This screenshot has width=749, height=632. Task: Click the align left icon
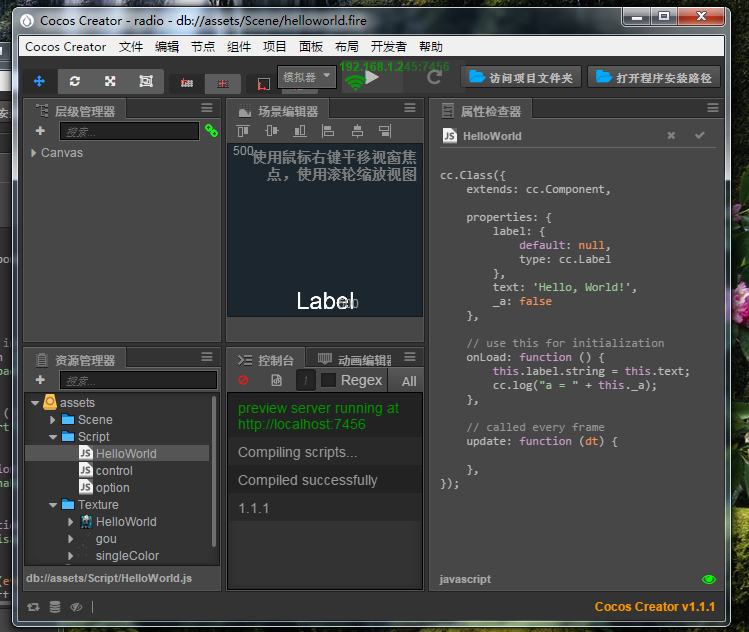pos(328,131)
